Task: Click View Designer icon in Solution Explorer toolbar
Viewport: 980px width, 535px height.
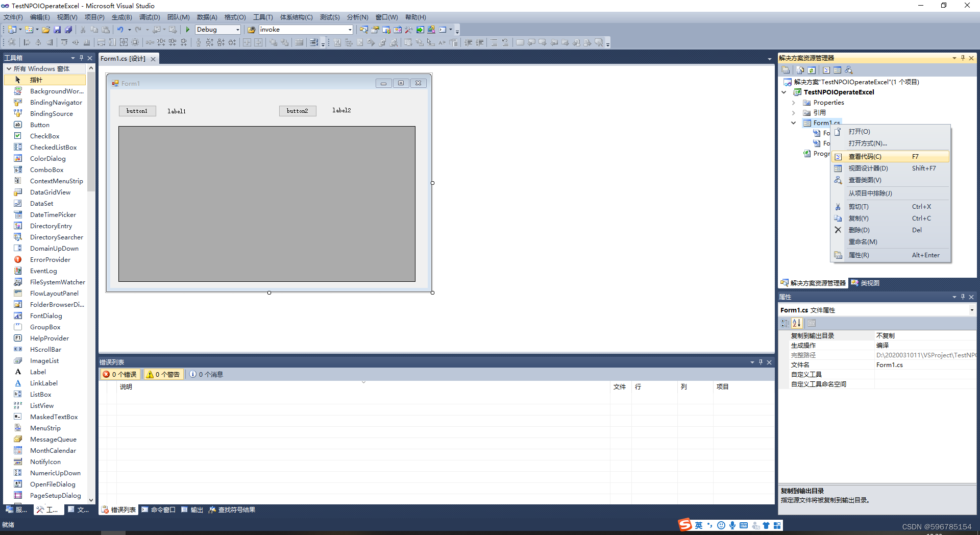Action: 837,70
